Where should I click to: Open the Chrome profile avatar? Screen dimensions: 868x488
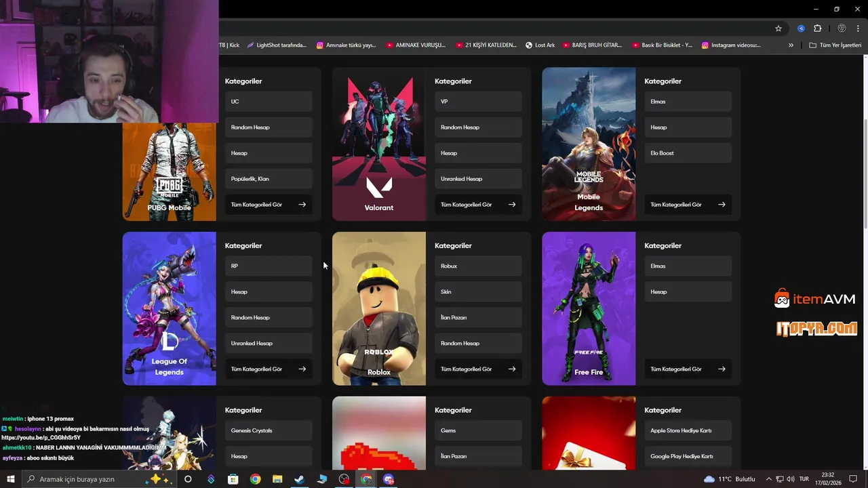(x=842, y=28)
